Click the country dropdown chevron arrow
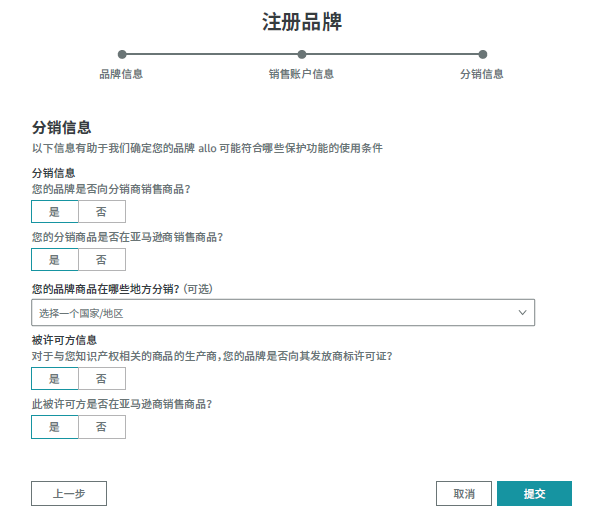This screenshot has width=608, height=531. [x=522, y=312]
